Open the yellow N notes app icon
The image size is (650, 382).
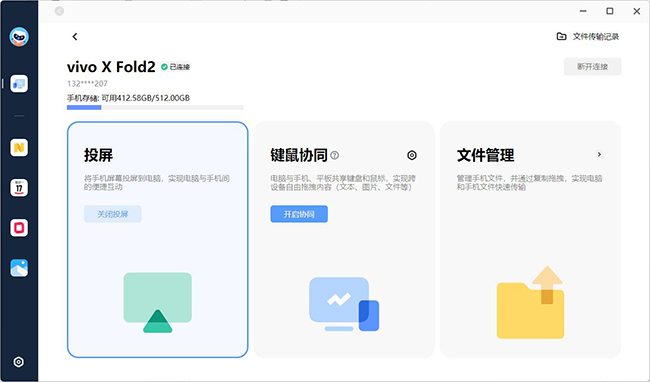(x=19, y=147)
